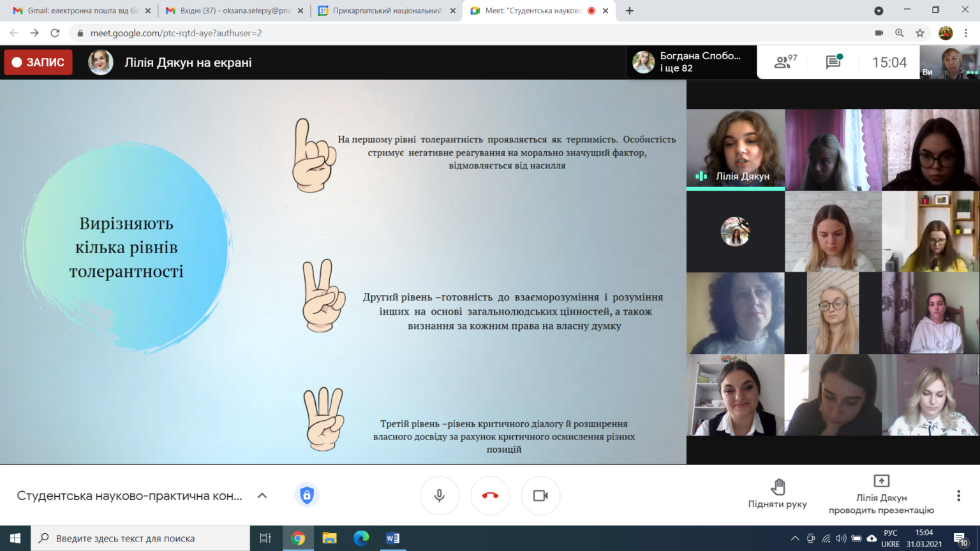Switch to the Прикарпатський національний calendar tab
The width and height of the screenshot is (980, 551).
(387, 11)
